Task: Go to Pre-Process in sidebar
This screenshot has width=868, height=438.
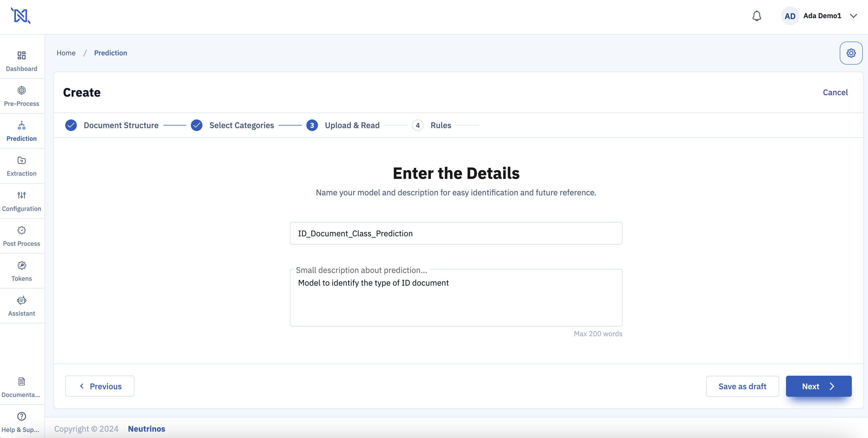Action: point(22,96)
